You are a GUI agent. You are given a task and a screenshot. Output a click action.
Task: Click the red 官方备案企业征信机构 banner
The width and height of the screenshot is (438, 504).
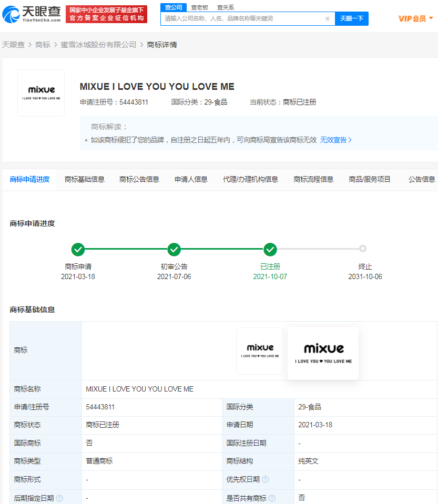pos(106,14)
